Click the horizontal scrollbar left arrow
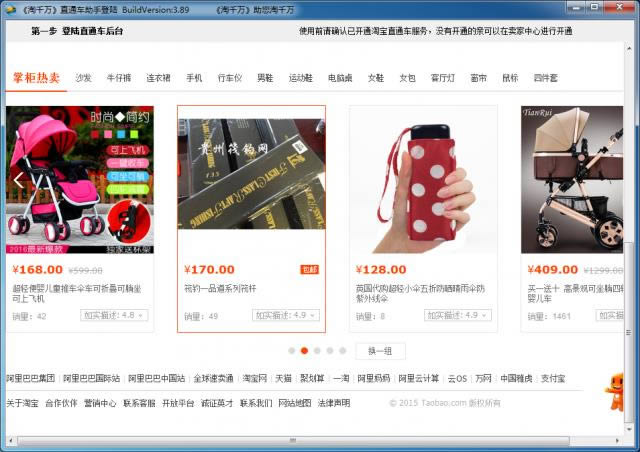Image resolution: width=640 pixels, height=452 pixels. click(11, 440)
